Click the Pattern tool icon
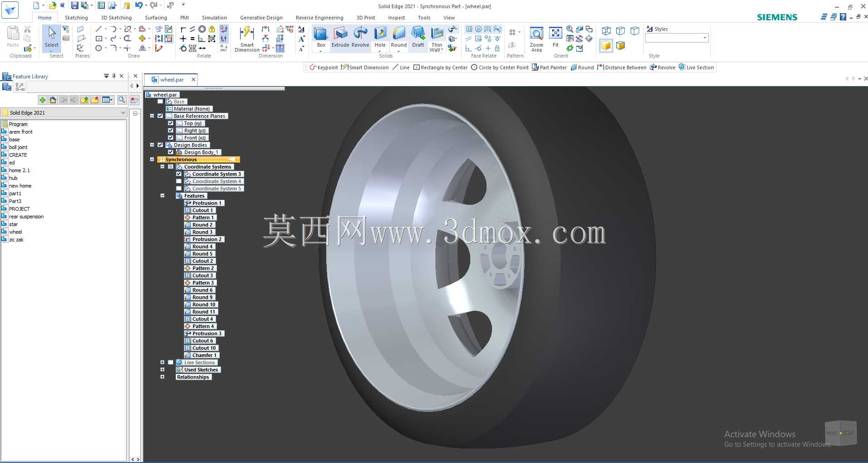 [x=512, y=32]
